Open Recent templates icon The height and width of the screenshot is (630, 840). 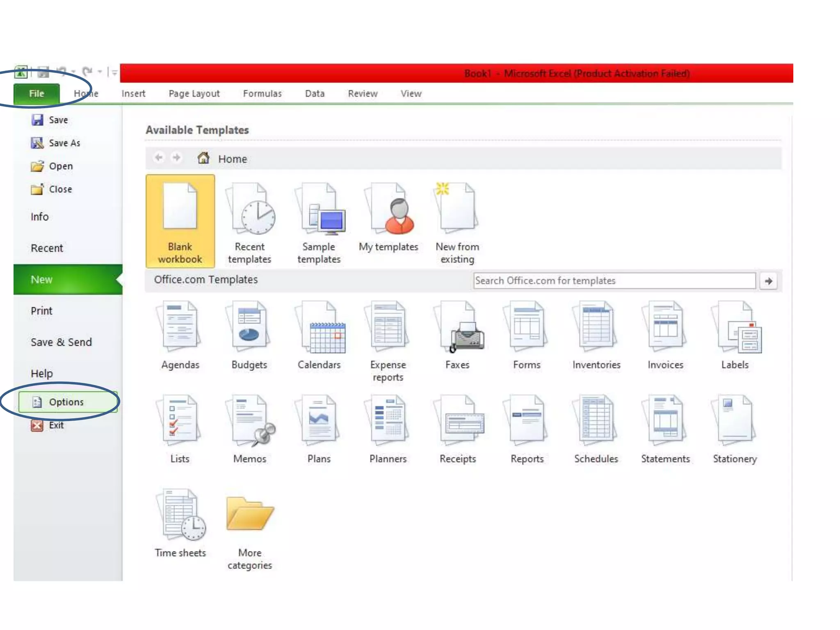(x=249, y=221)
